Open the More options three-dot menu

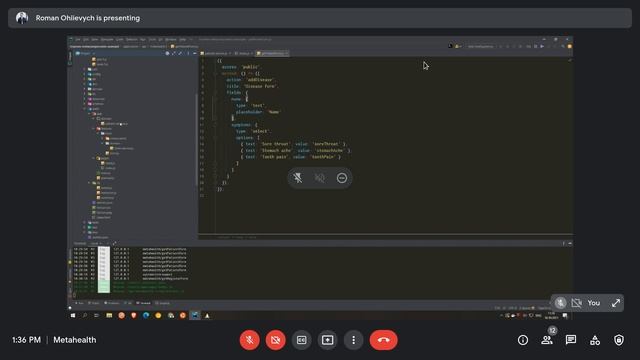(x=353, y=340)
